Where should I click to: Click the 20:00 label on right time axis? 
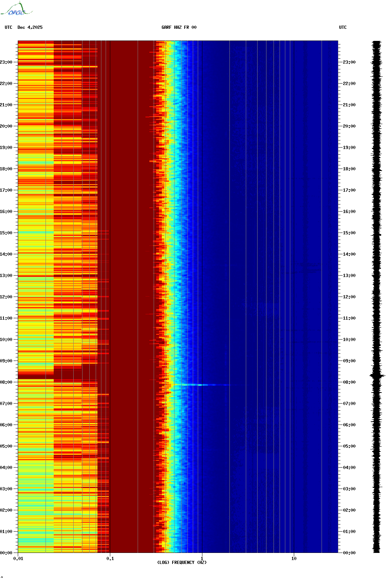pyautogui.click(x=349, y=126)
